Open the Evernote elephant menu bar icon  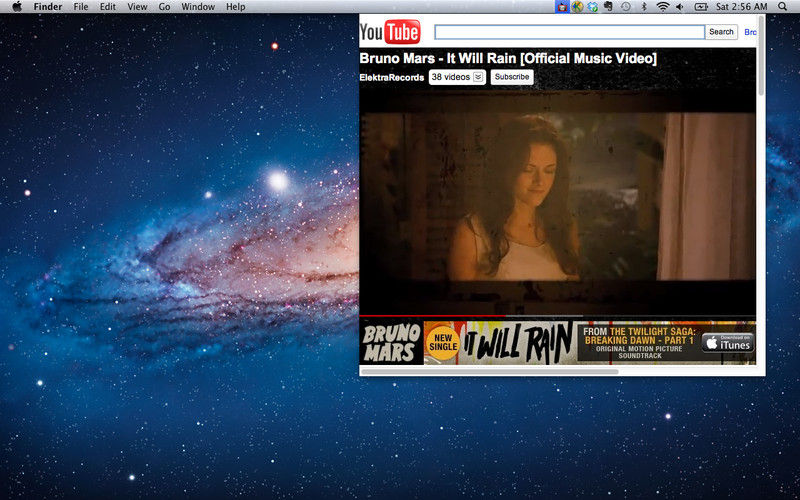608,7
